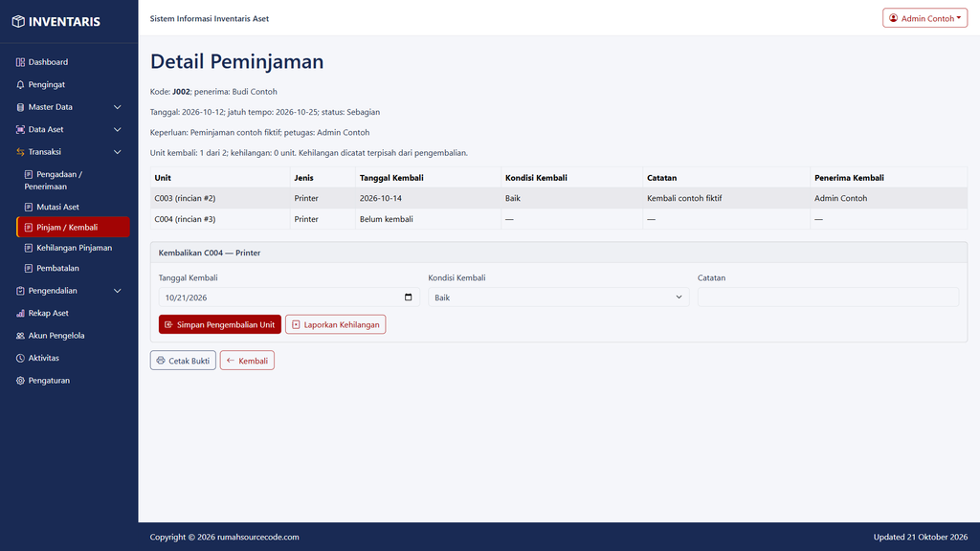Click the Pengendalian clipboard icon
The image size is (980, 551).
coord(20,291)
